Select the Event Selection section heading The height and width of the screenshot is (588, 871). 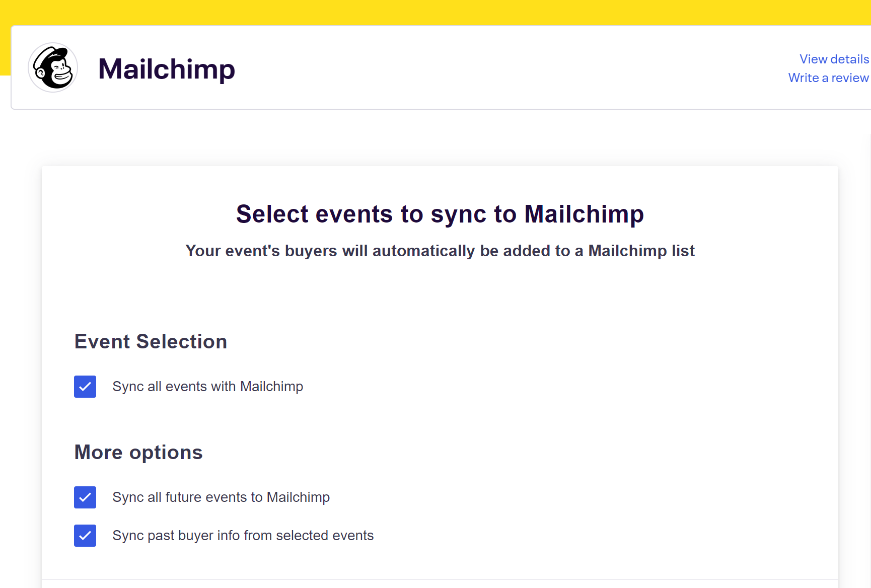coord(151,341)
